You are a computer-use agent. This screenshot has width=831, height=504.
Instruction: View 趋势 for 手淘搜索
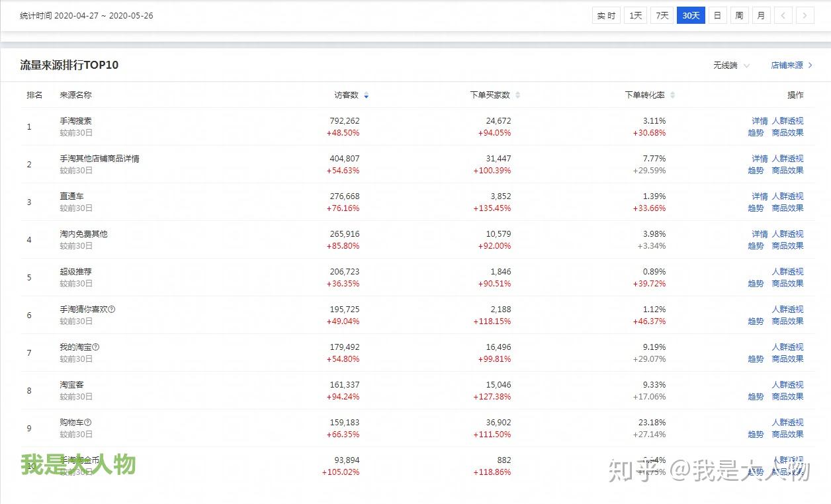coord(756,133)
